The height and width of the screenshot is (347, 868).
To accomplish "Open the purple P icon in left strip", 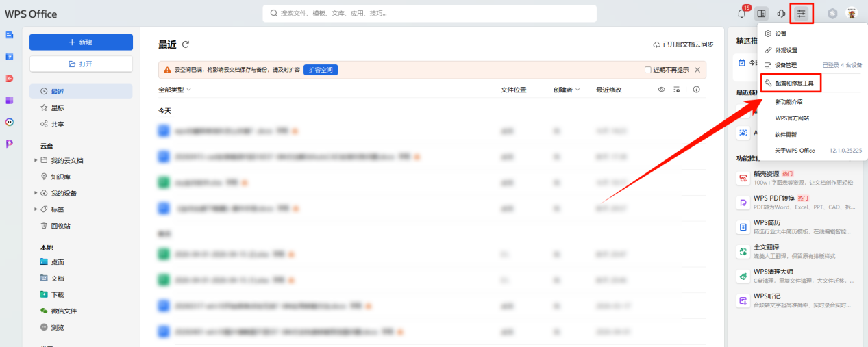I will click(10, 144).
